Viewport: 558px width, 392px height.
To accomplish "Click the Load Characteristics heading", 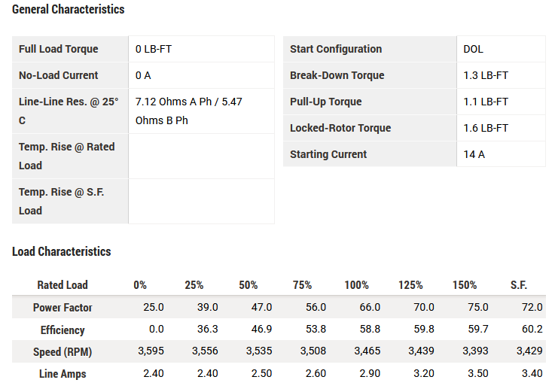I will [61, 252].
